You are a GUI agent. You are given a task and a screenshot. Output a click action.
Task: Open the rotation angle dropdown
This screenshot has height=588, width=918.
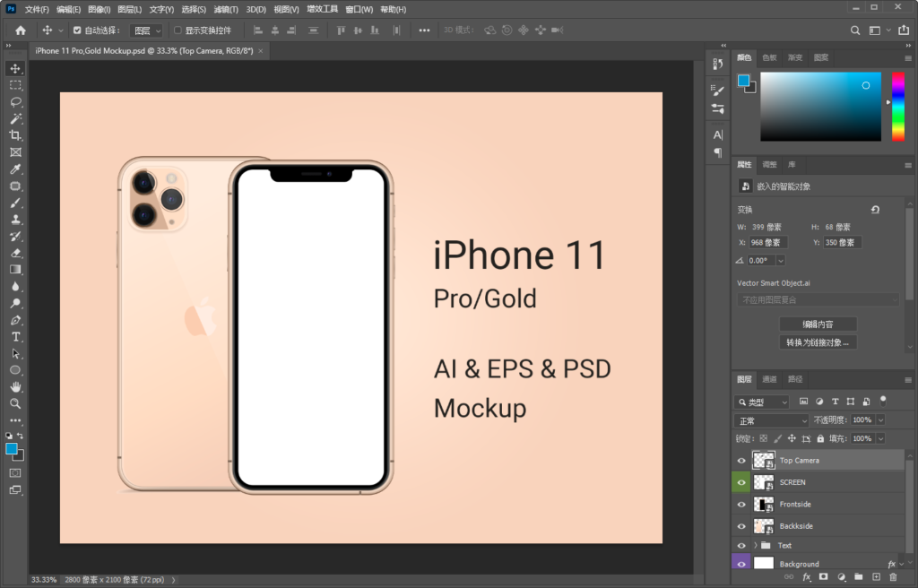781,261
